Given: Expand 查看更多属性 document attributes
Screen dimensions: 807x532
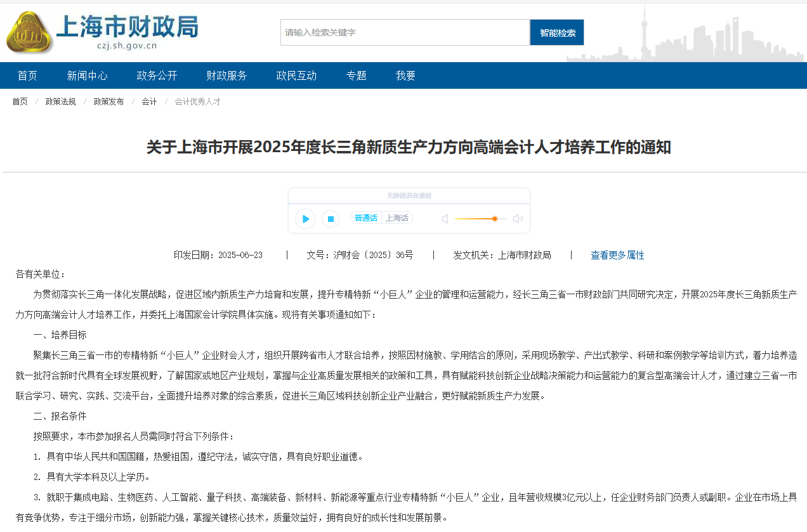Looking at the screenshot, I should tap(617, 255).
